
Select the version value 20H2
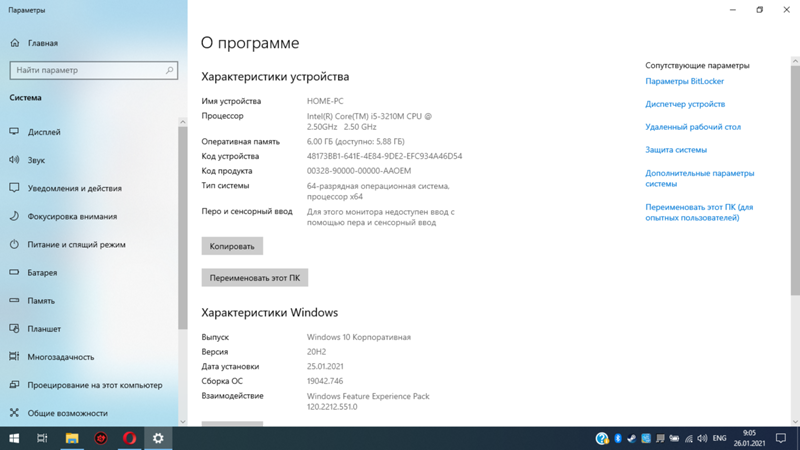pyautogui.click(x=316, y=352)
